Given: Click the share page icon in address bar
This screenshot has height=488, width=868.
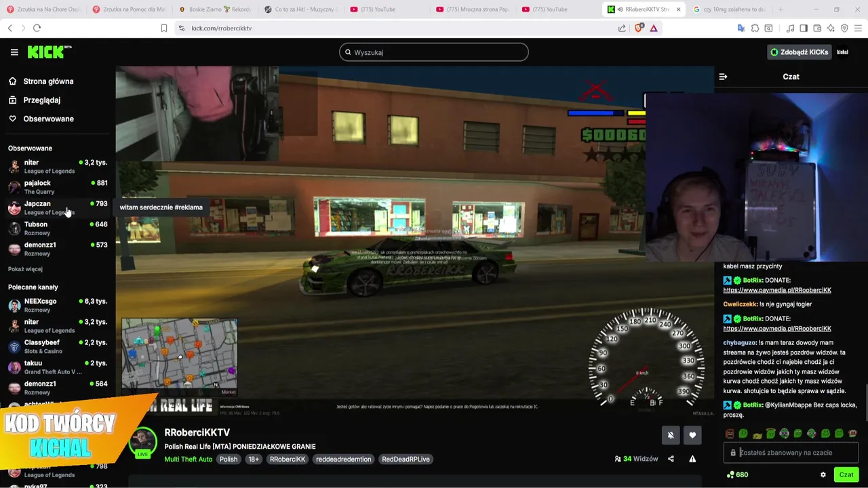Looking at the screenshot, I should click(x=622, y=28).
